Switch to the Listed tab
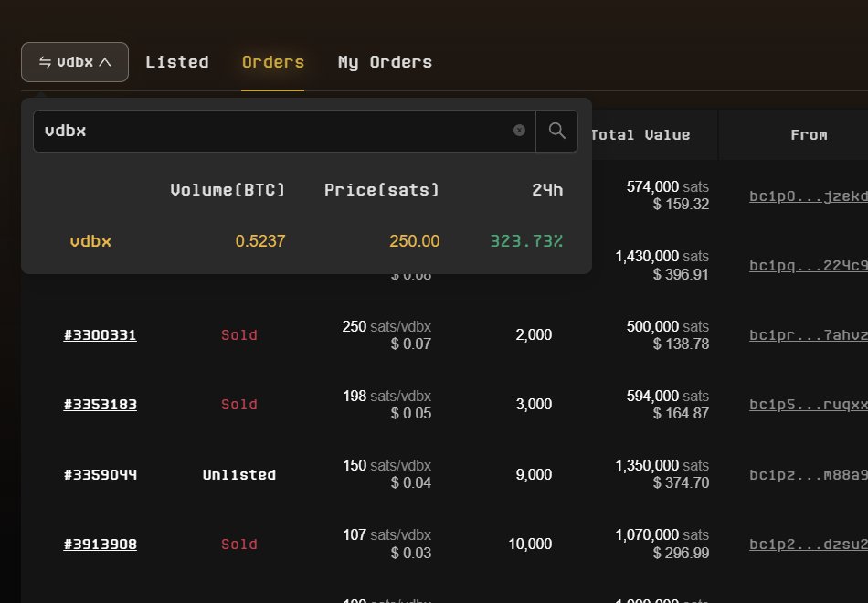The height and width of the screenshot is (603, 868). tap(177, 61)
